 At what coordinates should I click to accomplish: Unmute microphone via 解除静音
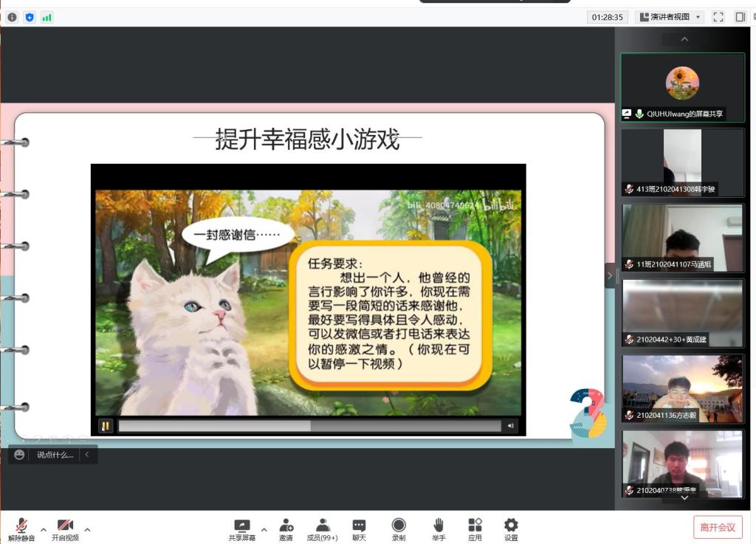coord(21,528)
